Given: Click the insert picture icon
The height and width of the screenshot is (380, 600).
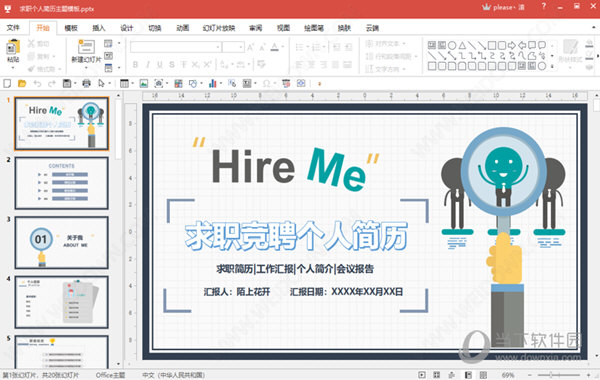Looking at the screenshot, I should point(144,83).
